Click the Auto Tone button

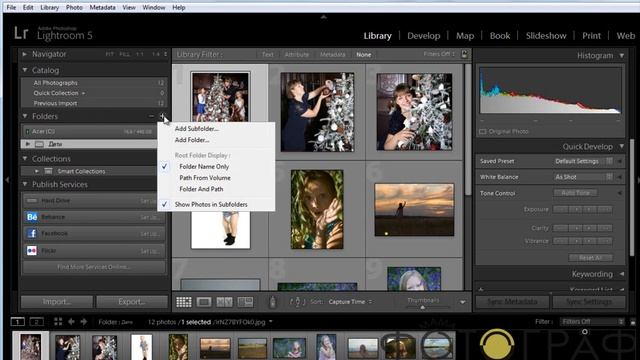point(576,193)
